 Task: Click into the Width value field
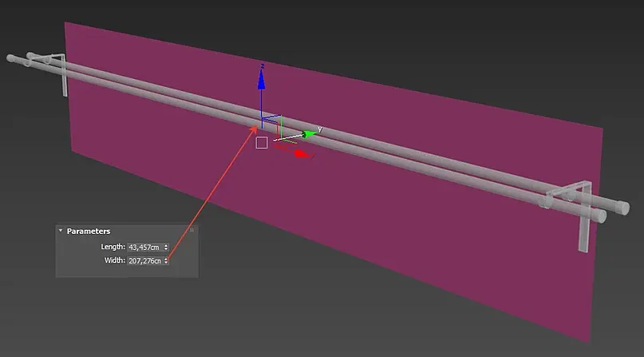point(145,261)
